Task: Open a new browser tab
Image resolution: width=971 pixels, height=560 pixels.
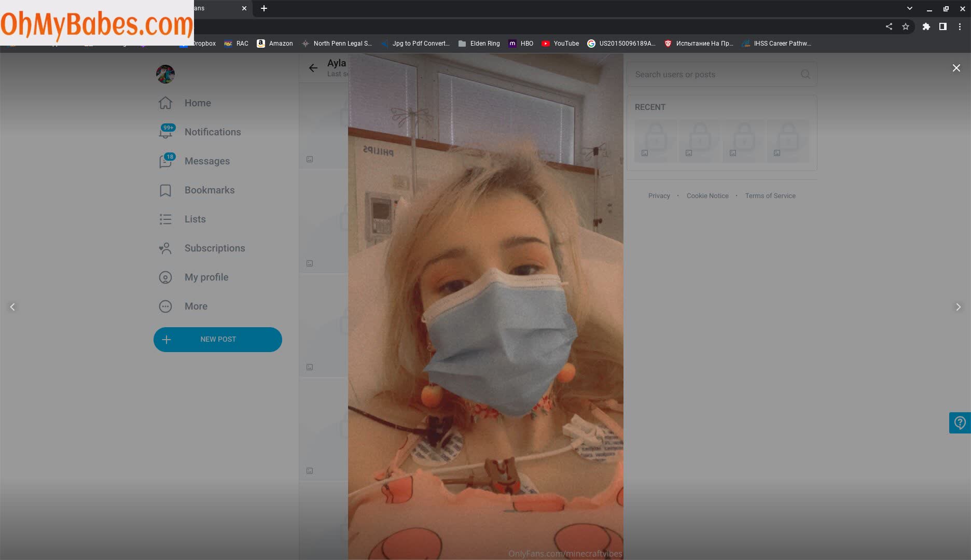Action: pyautogui.click(x=264, y=8)
